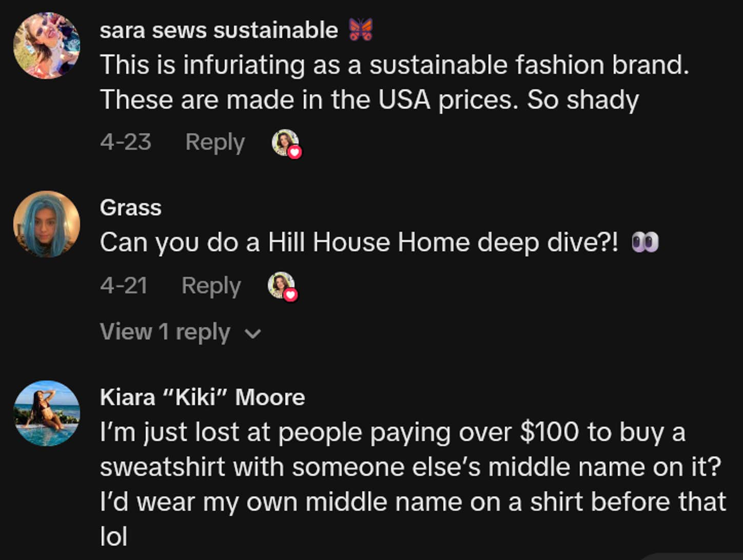
Task: Click the butterfly emoji next to sara's username
Action: click(361, 29)
